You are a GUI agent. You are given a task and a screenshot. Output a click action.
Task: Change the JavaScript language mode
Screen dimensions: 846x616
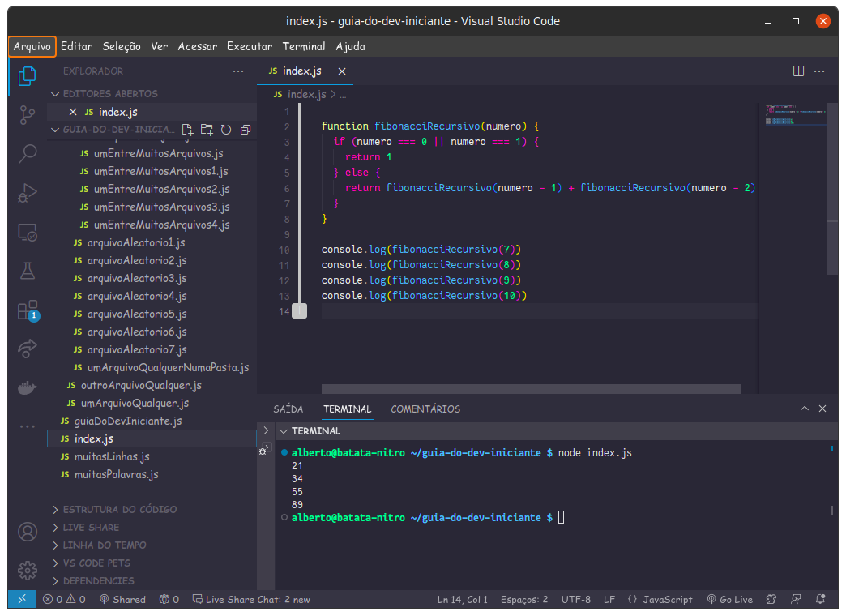[660, 600]
